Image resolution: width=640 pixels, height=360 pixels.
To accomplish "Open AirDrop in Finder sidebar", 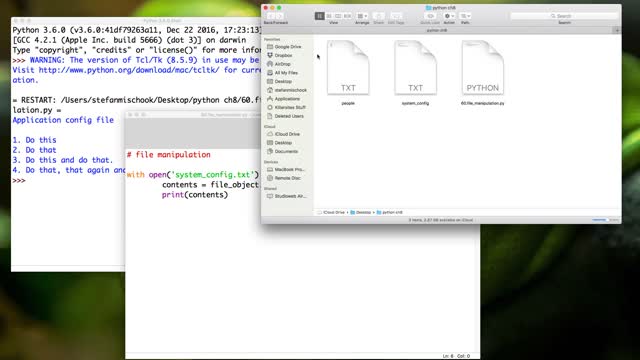I will [x=282, y=64].
